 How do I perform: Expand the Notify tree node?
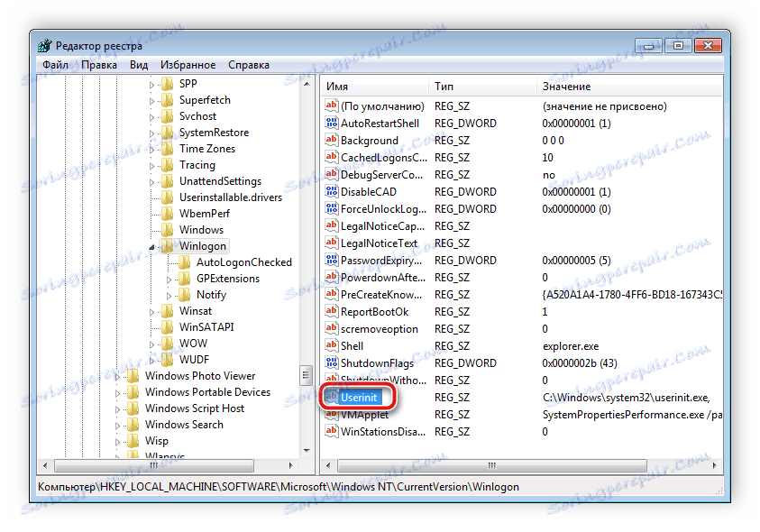(x=169, y=296)
